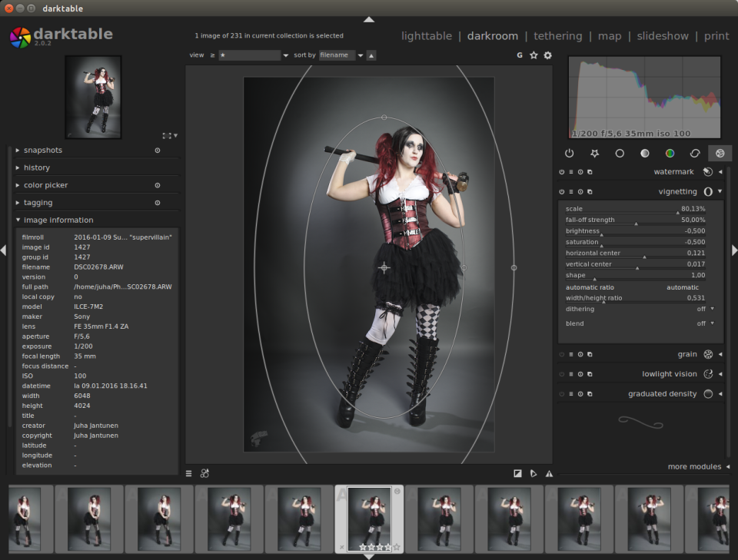Open effects modules group

click(x=720, y=154)
